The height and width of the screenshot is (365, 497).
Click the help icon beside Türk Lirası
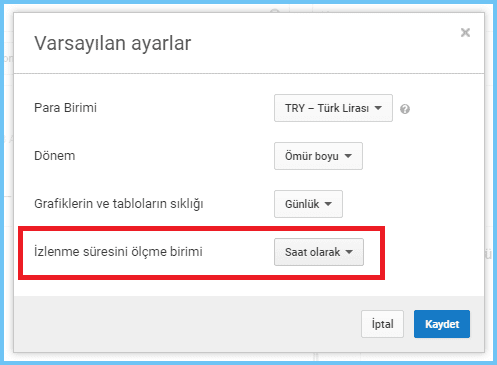pos(405,109)
